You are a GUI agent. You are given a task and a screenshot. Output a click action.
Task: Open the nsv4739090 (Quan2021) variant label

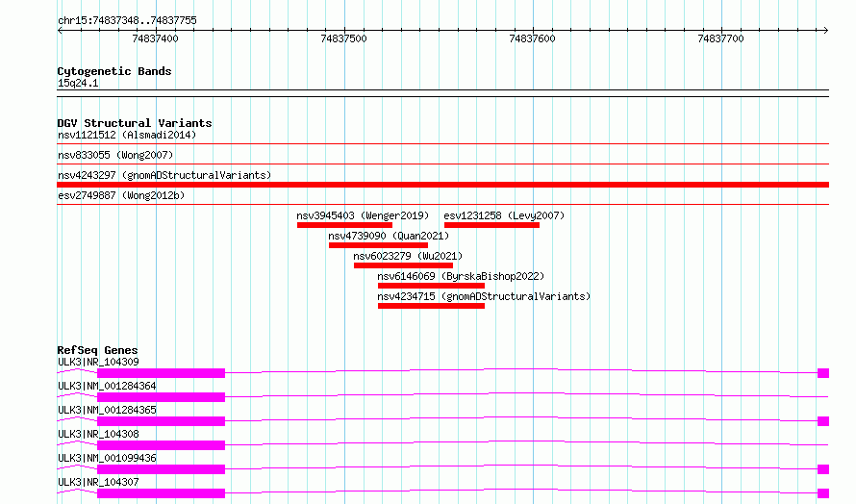point(389,236)
